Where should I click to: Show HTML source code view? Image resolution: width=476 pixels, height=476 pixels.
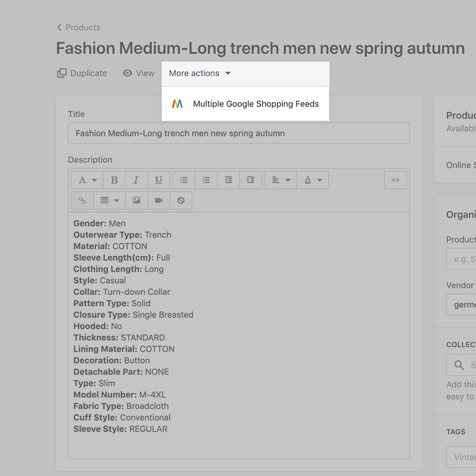(395, 180)
